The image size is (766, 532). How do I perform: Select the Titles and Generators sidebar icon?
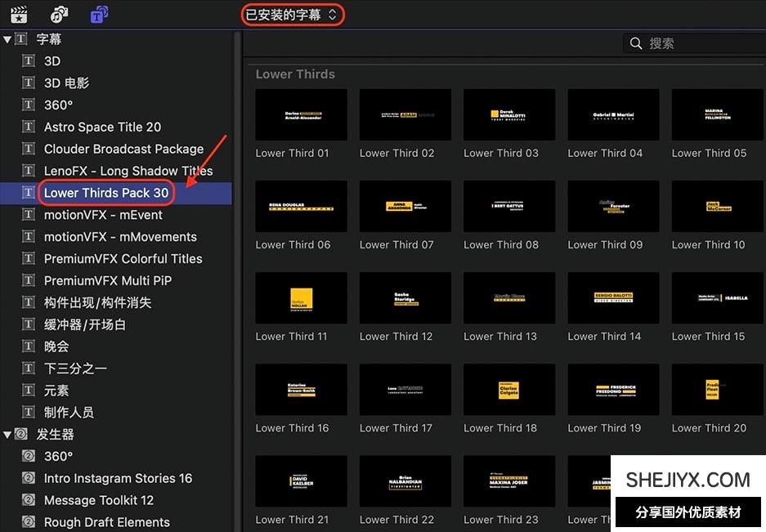99,14
